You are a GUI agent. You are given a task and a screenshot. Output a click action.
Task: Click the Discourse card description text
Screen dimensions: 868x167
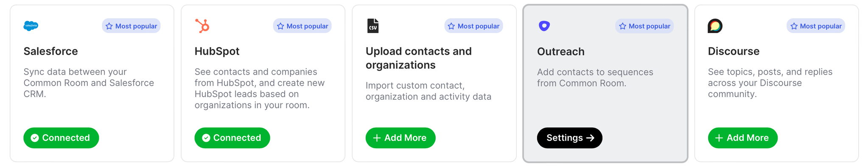coord(770,83)
